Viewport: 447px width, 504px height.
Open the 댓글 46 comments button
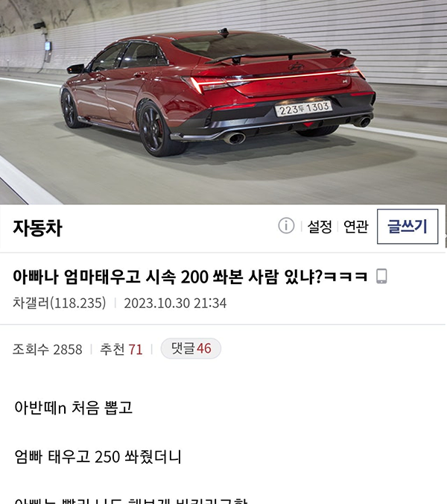click(x=191, y=348)
